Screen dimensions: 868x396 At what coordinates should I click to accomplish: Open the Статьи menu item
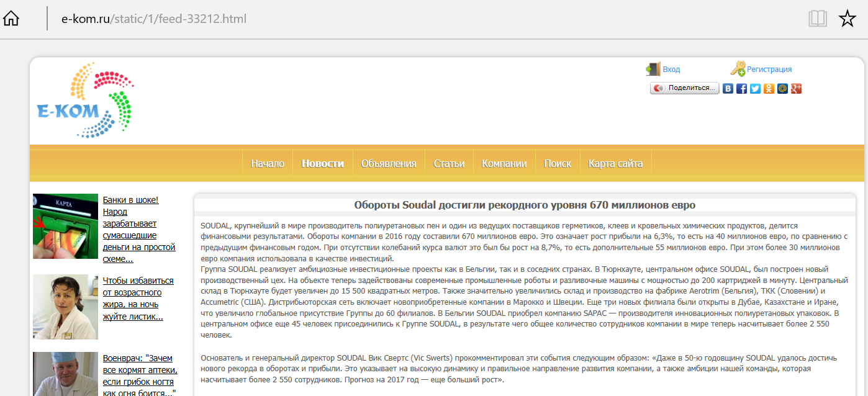(x=449, y=163)
